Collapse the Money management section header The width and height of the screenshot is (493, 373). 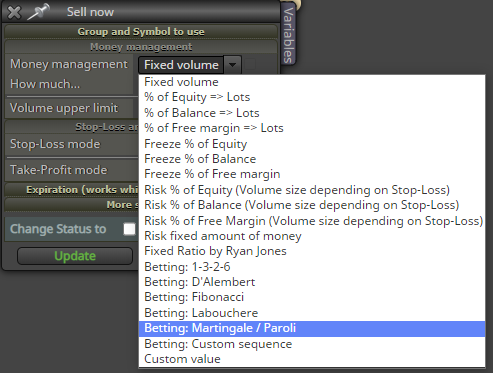pos(141,47)
